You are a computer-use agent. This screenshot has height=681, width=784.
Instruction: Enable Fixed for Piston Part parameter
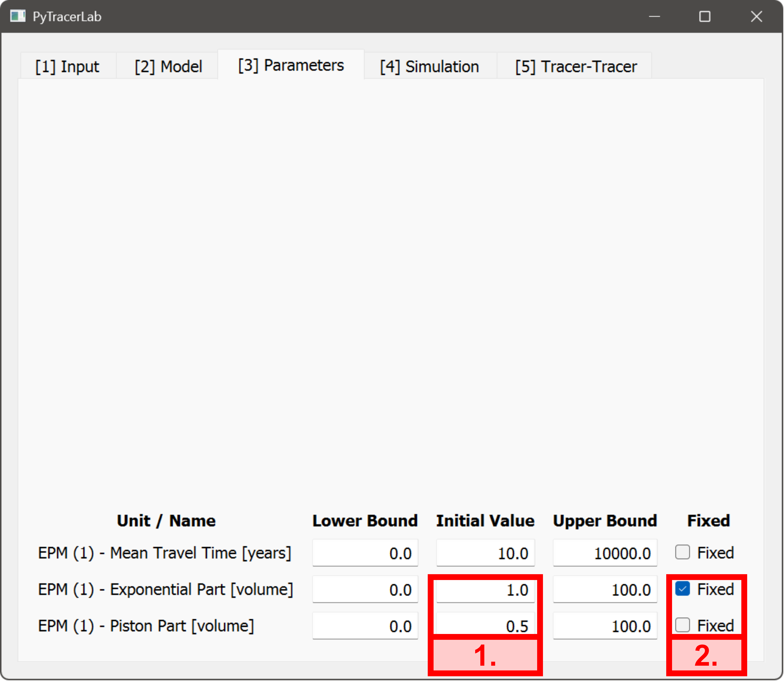[682, 626]
